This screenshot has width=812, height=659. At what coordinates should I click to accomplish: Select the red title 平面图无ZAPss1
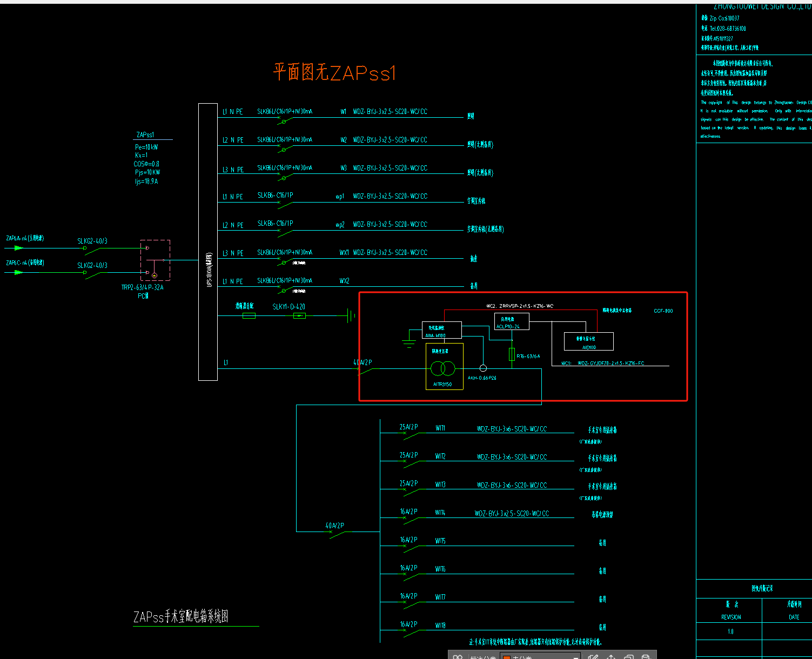335,72
